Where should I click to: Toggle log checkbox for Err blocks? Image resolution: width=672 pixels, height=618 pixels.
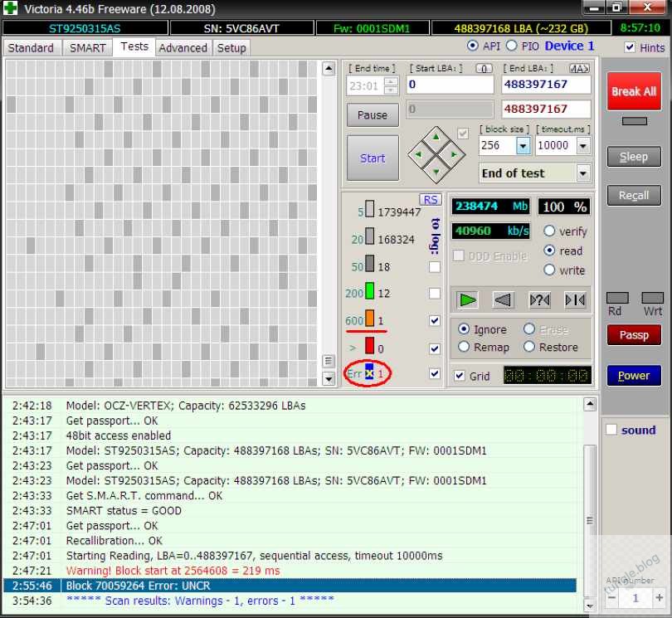(435, 373)
